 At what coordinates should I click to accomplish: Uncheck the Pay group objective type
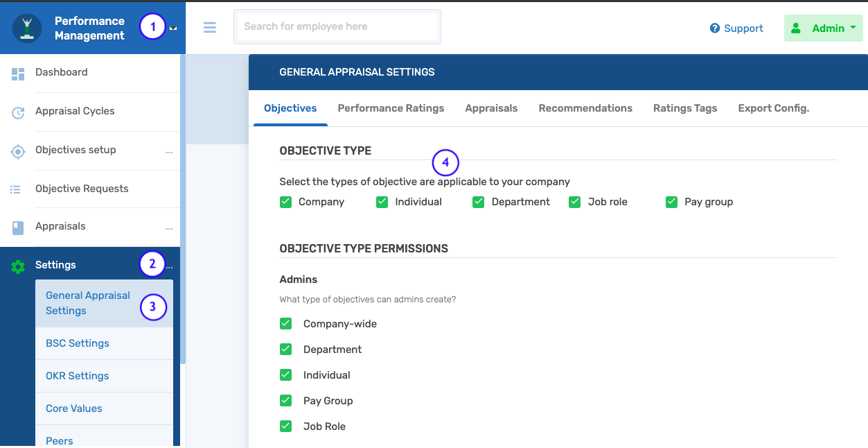671,201
